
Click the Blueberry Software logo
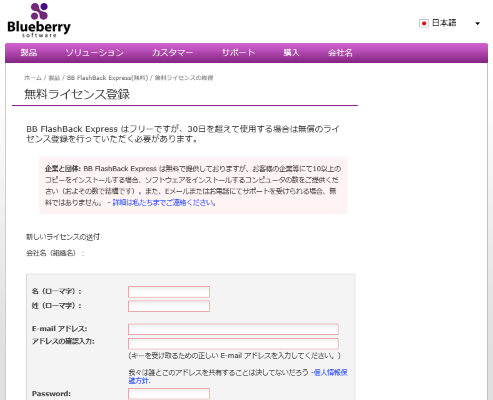tap(39, 20)
